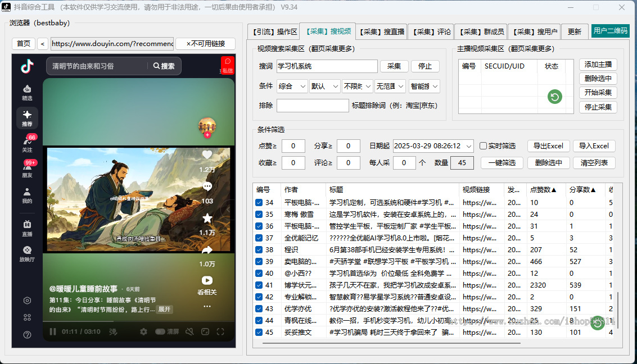Click the picture-in-picture player icon
Screen dimensions: 637x364
(205, 331)
